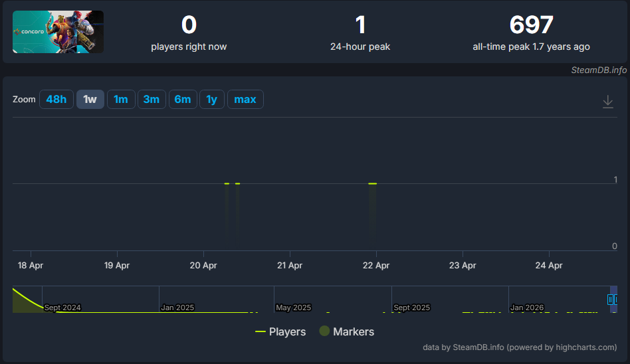
Task: Click the 24-hour peak label
Action: click(360, 46)
